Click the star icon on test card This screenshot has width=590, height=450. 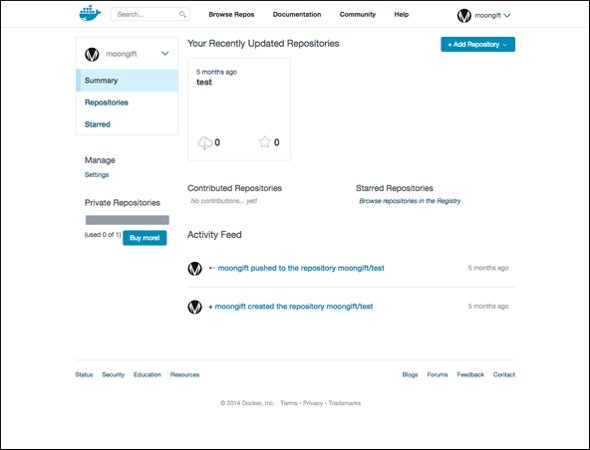coord(265,142)
